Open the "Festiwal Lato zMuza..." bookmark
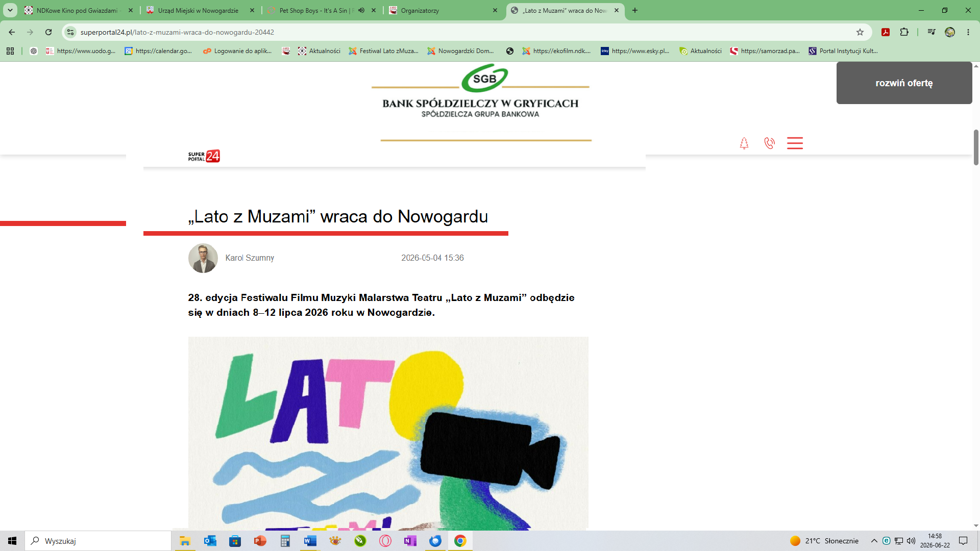 tap(384, 51)
